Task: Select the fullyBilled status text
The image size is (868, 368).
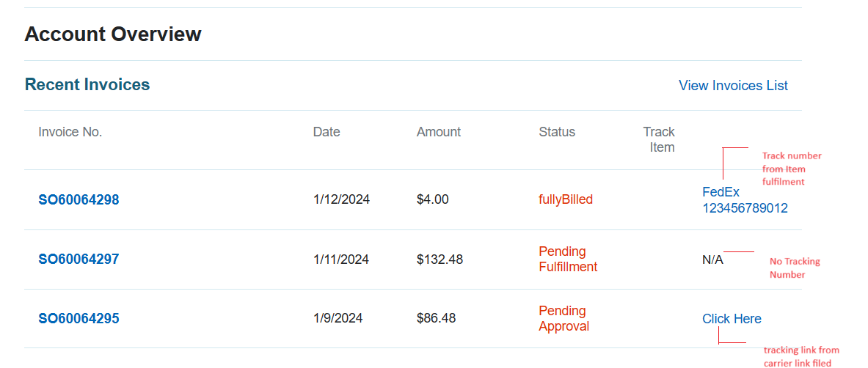Action: click(566, 199)
